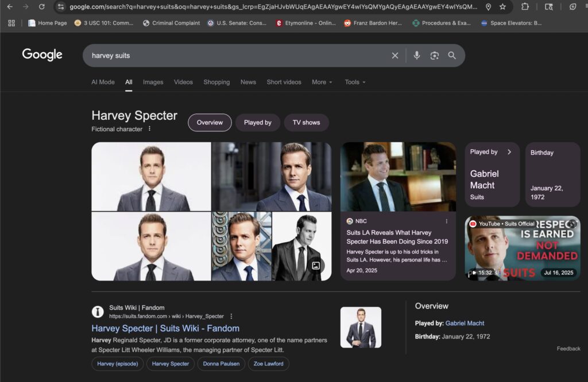
Task: Bookmark this page with star icon
Action: tap(503, 7)
